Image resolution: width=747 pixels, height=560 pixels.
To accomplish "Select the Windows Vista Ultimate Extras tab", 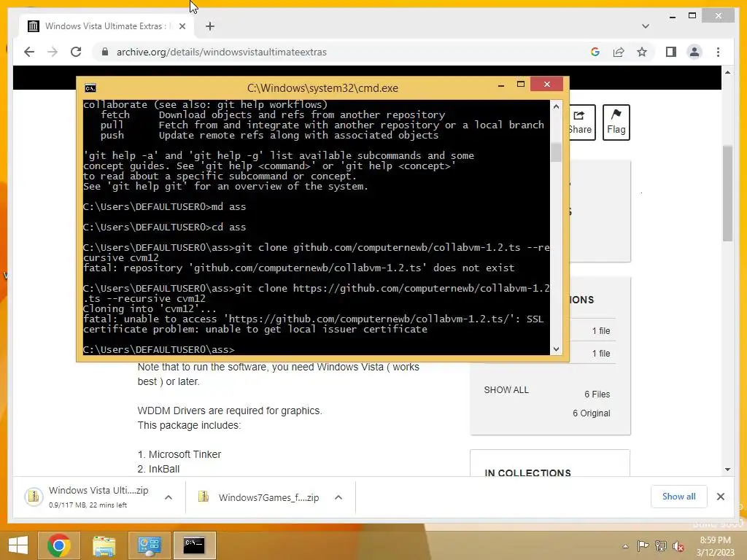I will (x=107, y=26).
